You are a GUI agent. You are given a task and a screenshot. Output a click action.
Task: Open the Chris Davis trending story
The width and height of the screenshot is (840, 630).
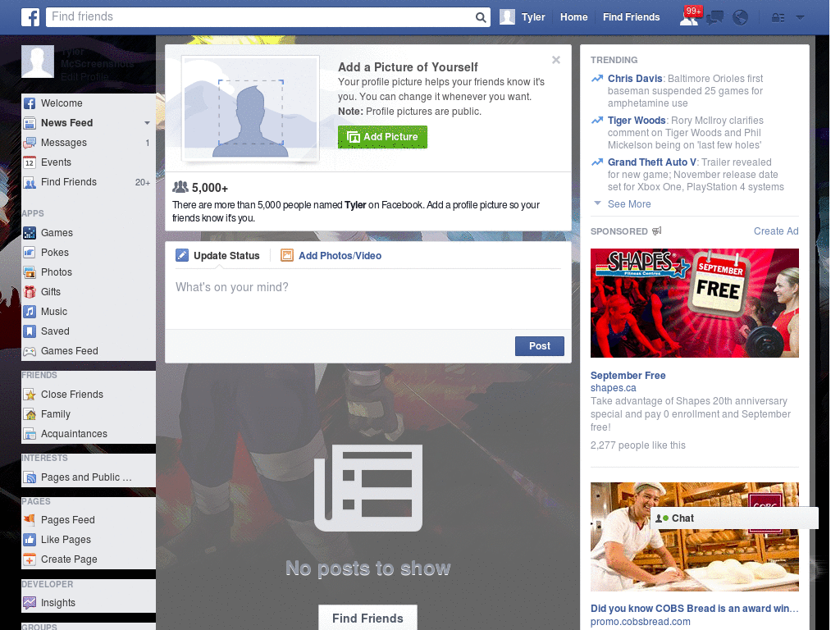pyautogui.click(x=634, y=79)
